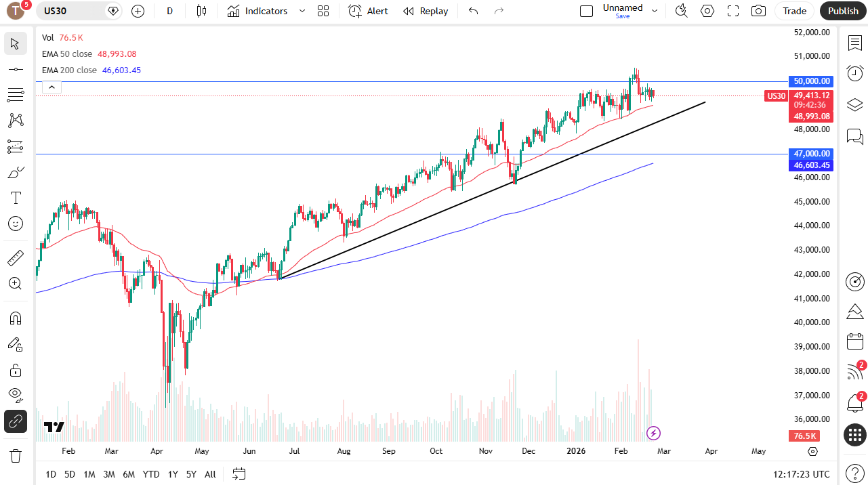Collapse the indicator legend chevron

point(51,87)
